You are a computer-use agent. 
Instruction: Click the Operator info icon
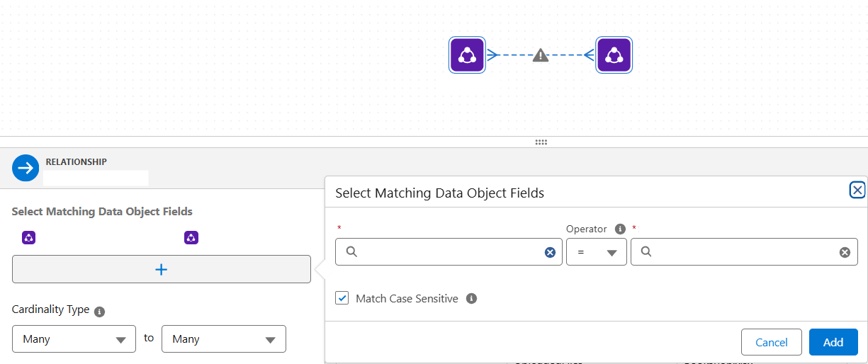coord(620,229)
